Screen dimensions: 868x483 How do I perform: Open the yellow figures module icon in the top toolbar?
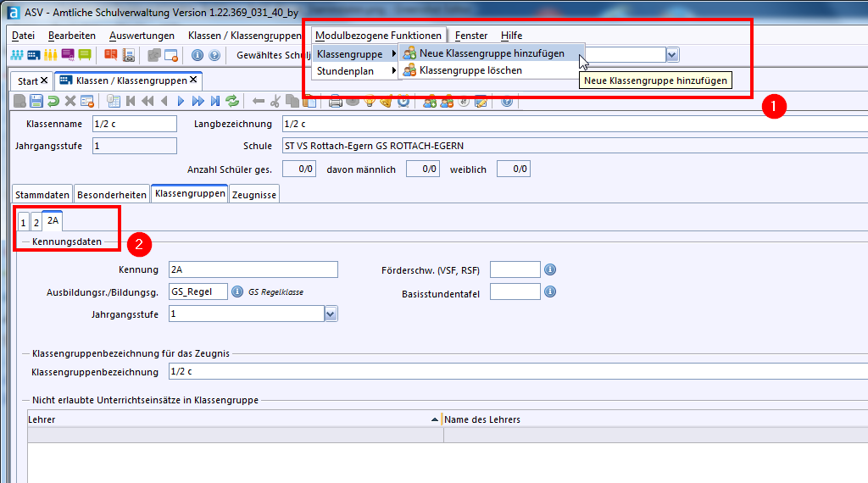coord(50,55)
